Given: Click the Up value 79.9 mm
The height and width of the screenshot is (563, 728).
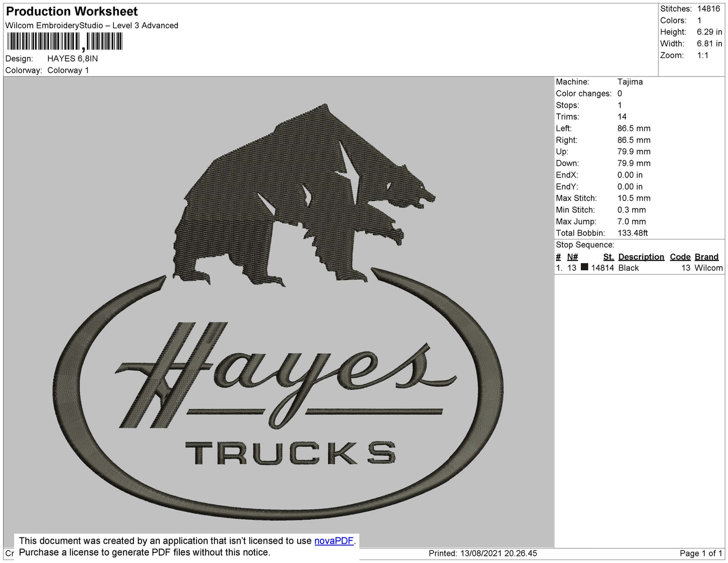Looking at the screenshot, I should point(634,151).
